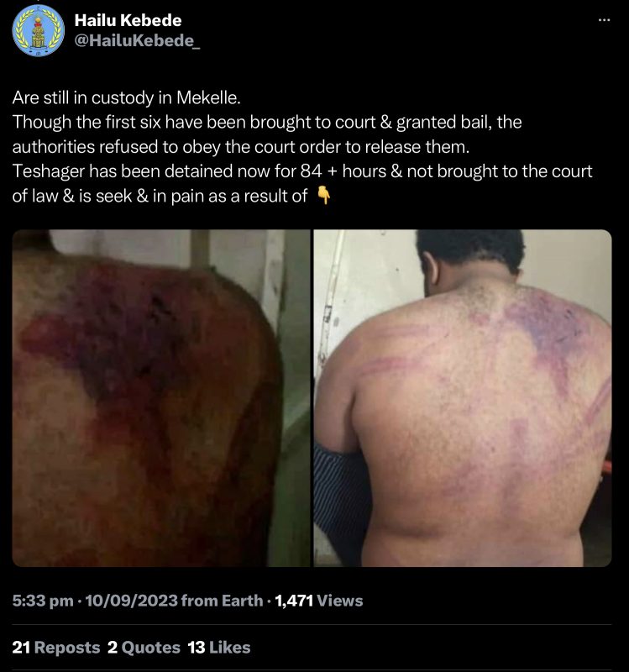Open the right photo of man's back
This screenshot has height=672, width=629.
click(x=463, y=398)
